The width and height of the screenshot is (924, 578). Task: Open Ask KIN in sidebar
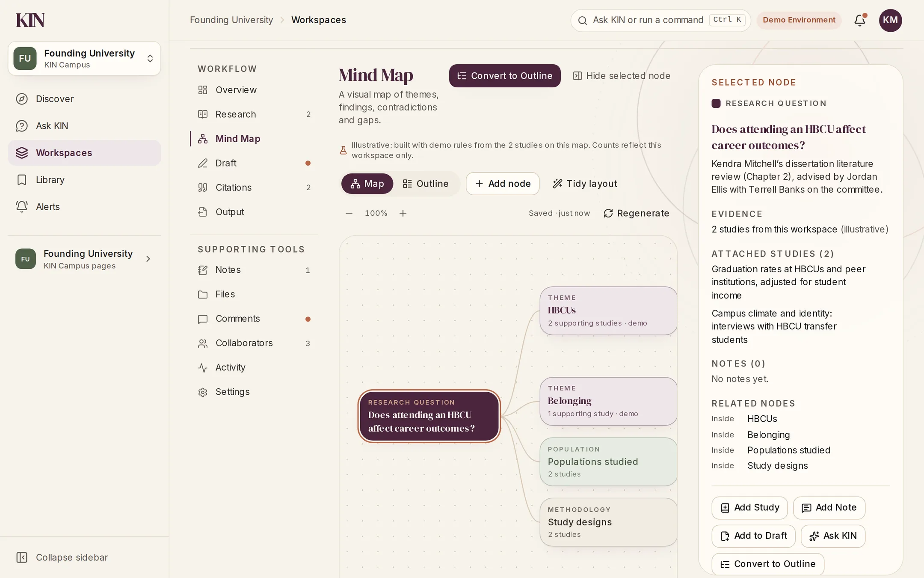point(84,126)
